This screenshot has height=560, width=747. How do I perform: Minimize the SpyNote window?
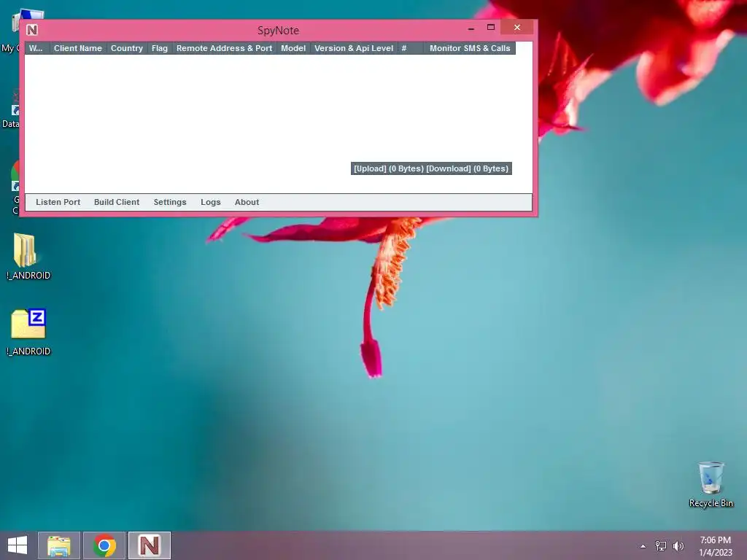click(471, 28)
